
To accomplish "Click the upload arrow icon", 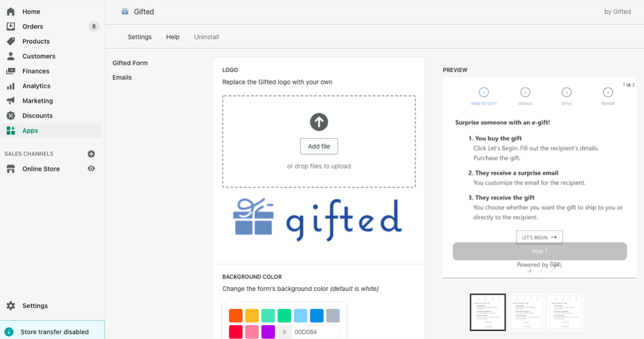I will pos(319,122).
